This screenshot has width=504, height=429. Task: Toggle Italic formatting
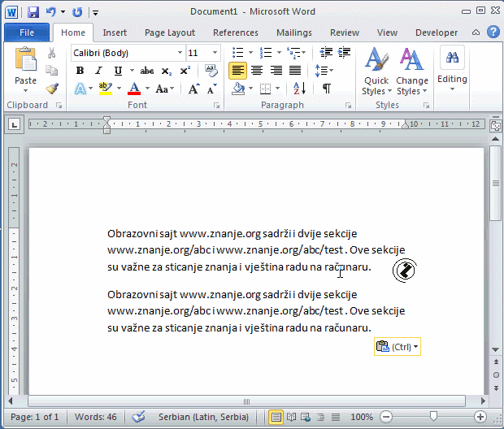pyautogui.click(x=98, y=71)
